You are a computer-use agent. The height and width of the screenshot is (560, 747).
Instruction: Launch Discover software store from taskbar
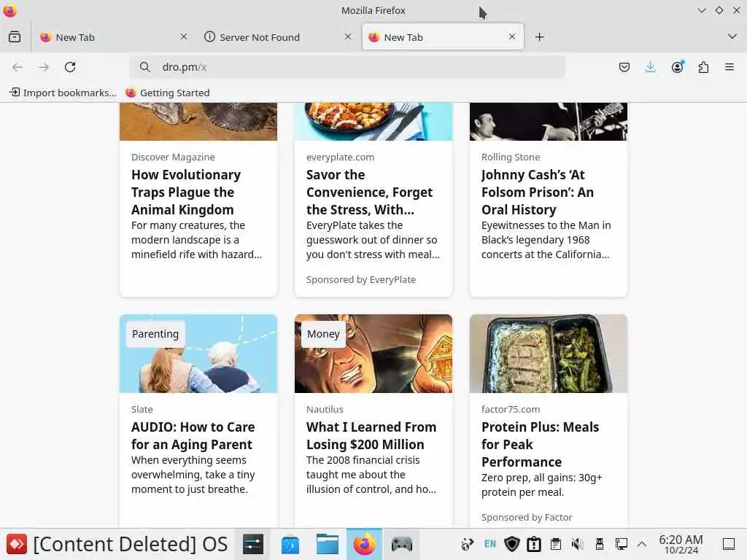click(x=290, y=544)
